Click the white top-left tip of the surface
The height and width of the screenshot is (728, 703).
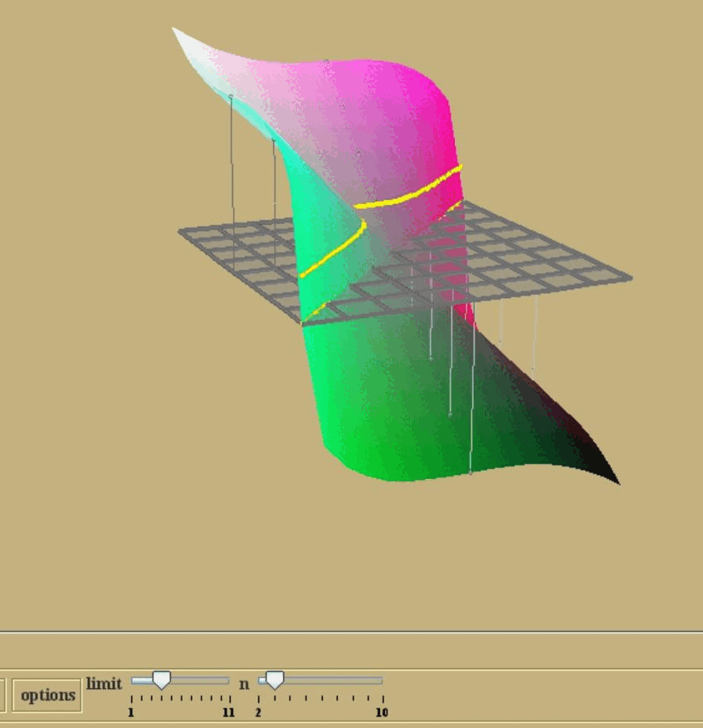177,32
